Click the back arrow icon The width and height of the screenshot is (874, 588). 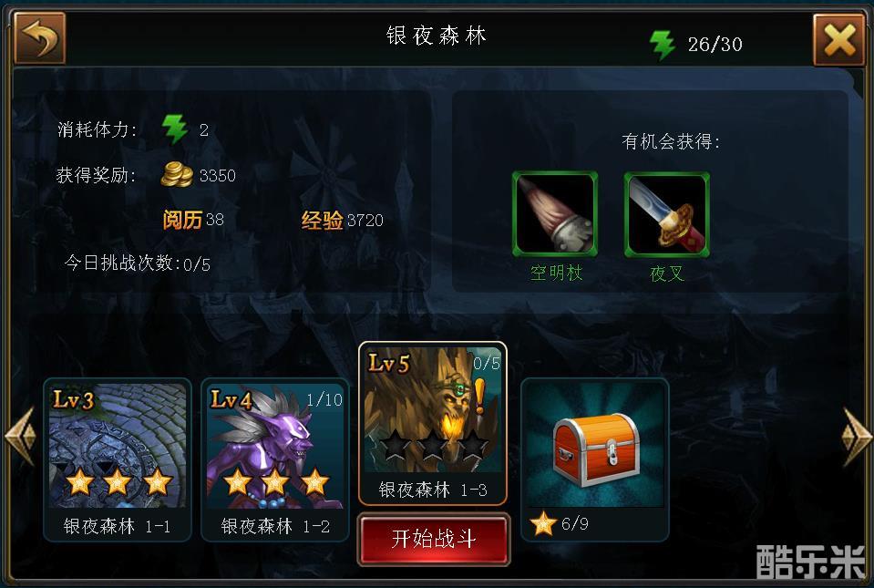[39, 38]
